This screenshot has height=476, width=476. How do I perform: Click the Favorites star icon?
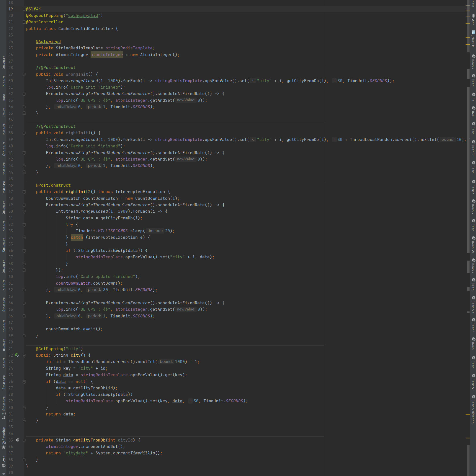[3, 447]
